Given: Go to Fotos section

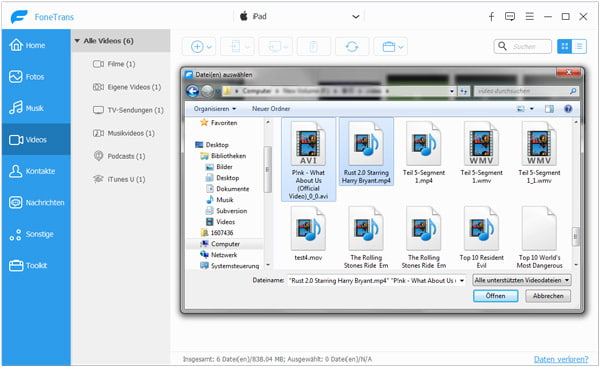Looking at the screenshot, I should click(x=36, y=77).
